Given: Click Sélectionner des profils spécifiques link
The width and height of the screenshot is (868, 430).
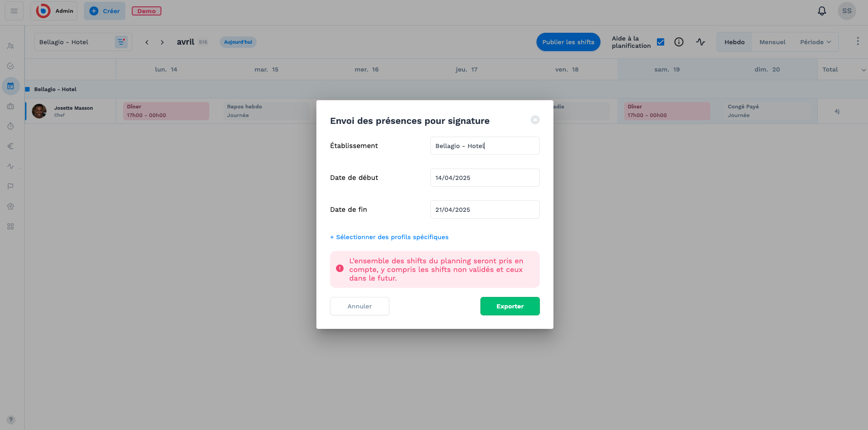Looking at the screenshot, I should pyautogui.click(x=389, y=237).
